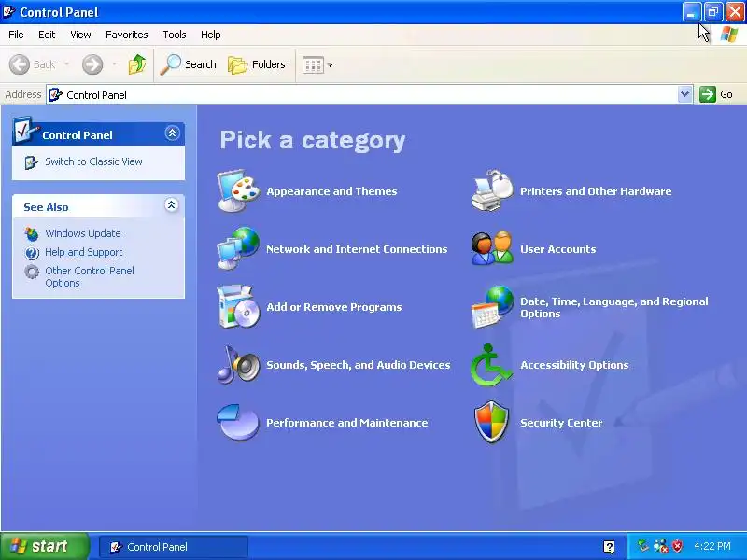The height and width of the screenshot is (560, 747).
Task: Click the green Go arrow button
Action: pyautogui.click(x=708, y=94)
